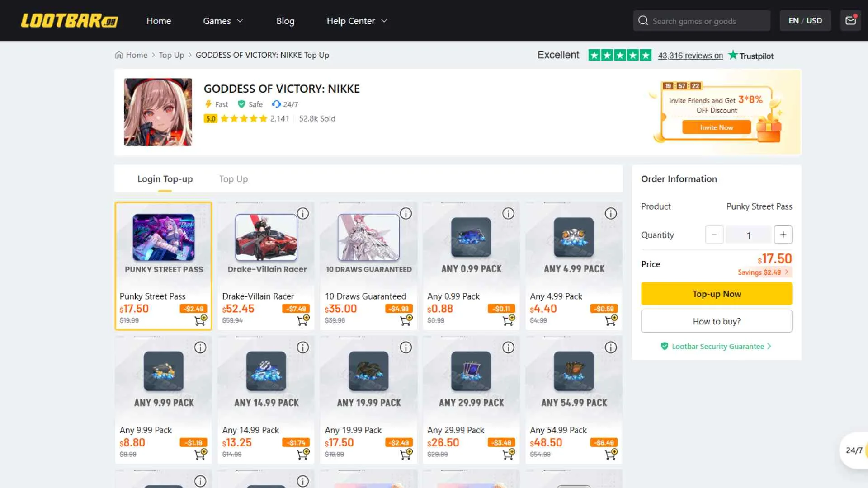Open info icon on Any 19.99 Pack

coord(406,347)
